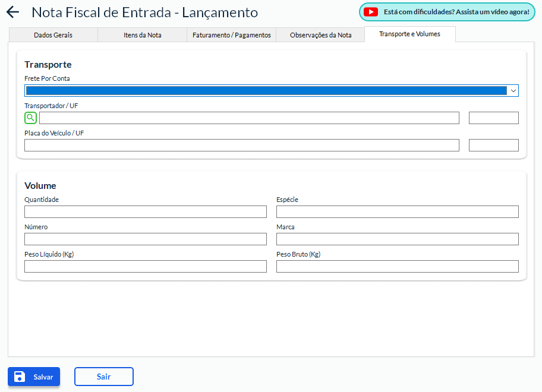Screen dimensions: 542x392
Task: Switch to the Dados Gerais tab
Action: (53, 35)
